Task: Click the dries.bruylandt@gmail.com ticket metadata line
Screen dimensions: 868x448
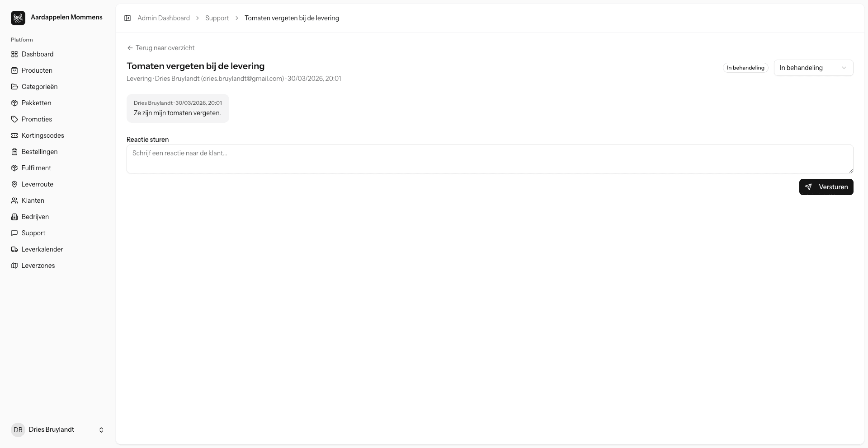Action: 234,79
